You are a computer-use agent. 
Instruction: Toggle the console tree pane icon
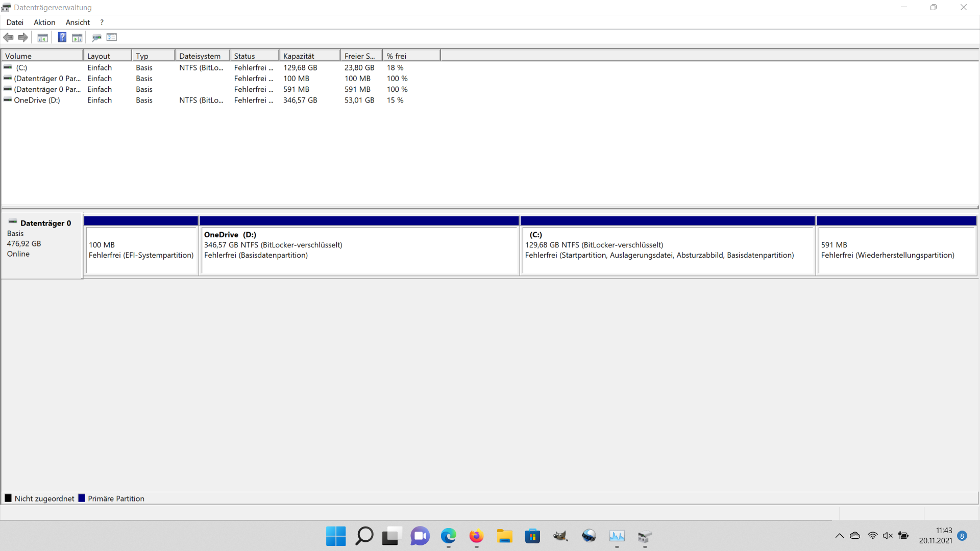[43, 37]
